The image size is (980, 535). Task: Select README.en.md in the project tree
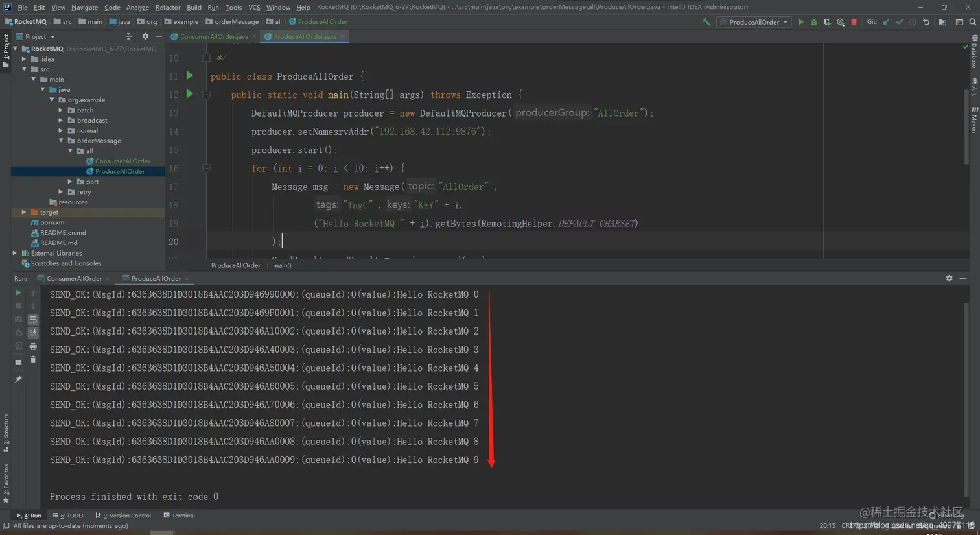click(x=63, y=232)
